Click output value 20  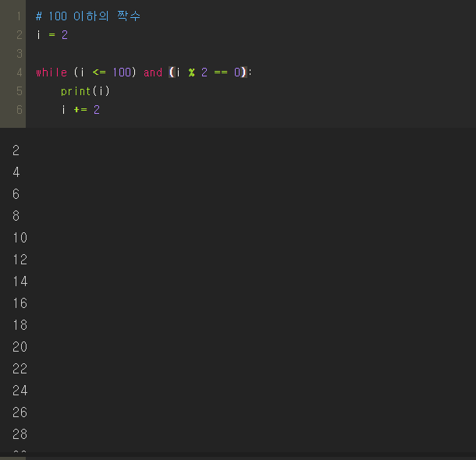click(x=20, y=347)
